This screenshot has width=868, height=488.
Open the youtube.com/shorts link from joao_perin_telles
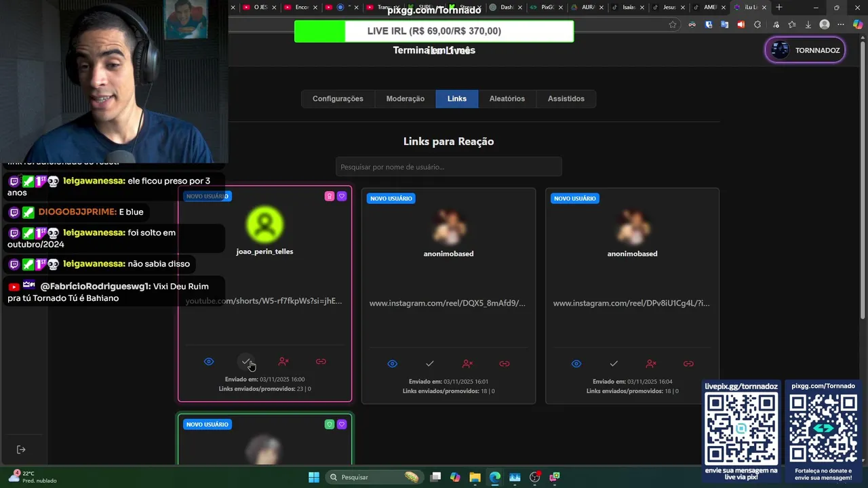click(x=264, y=301)
